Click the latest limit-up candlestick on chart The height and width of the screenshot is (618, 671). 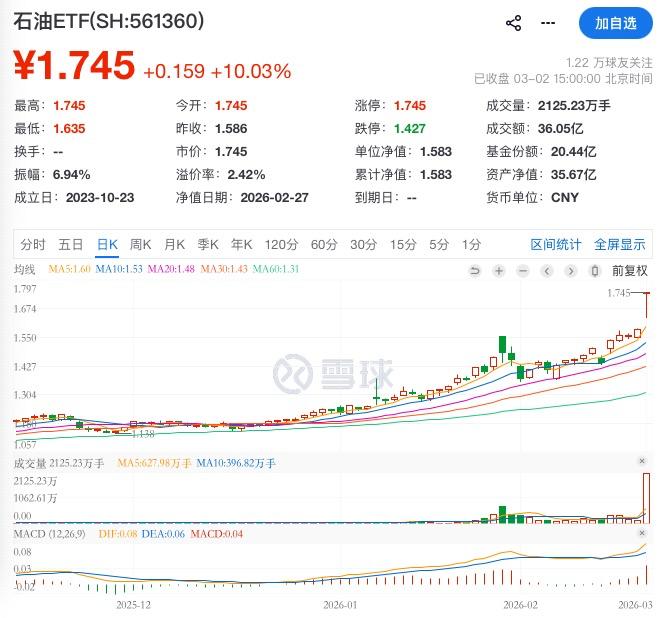pyautogui.click(x=647, y=304)
